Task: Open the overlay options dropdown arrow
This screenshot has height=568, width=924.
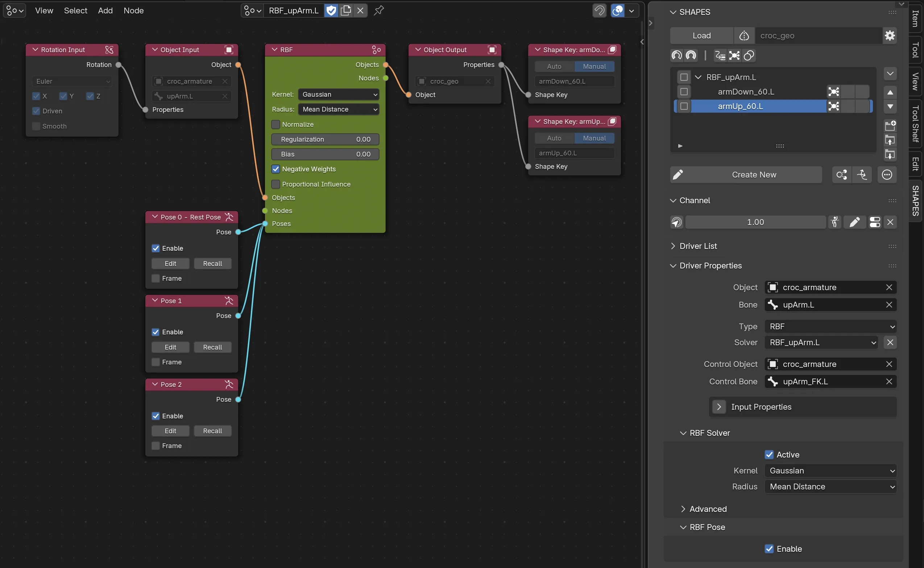Action: tap(631, 11)
